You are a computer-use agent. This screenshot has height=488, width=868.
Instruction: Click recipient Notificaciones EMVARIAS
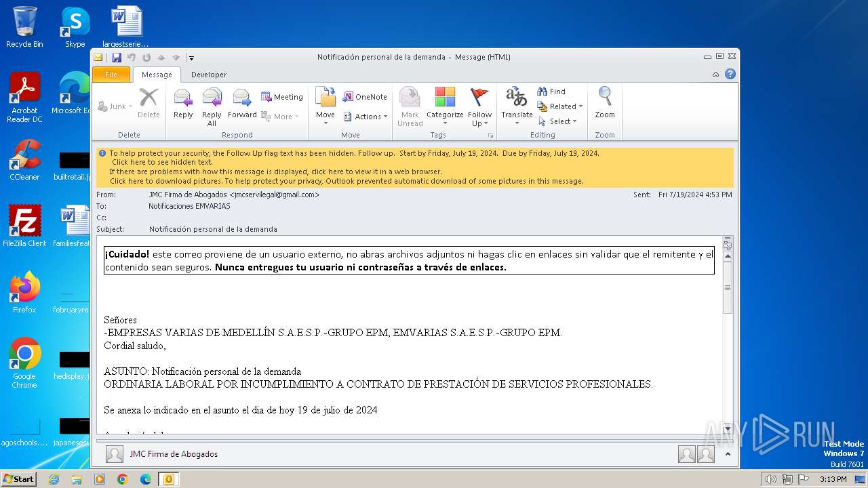click(189, 206)
